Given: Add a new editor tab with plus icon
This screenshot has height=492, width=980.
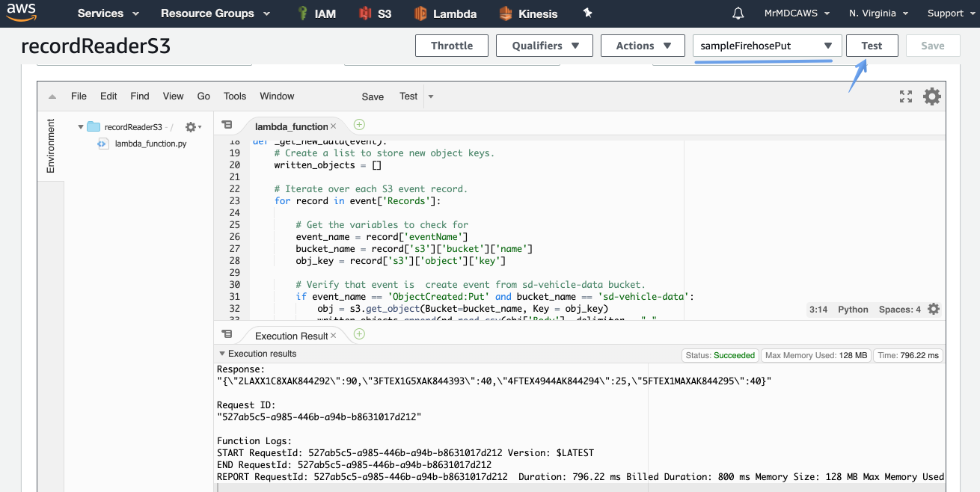Looking at the screenshot, I should pyautogui.click(x=359, y=125).
